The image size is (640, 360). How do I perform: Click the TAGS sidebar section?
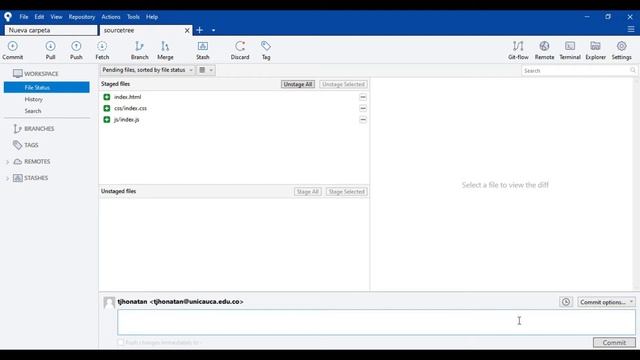[31, 145]
